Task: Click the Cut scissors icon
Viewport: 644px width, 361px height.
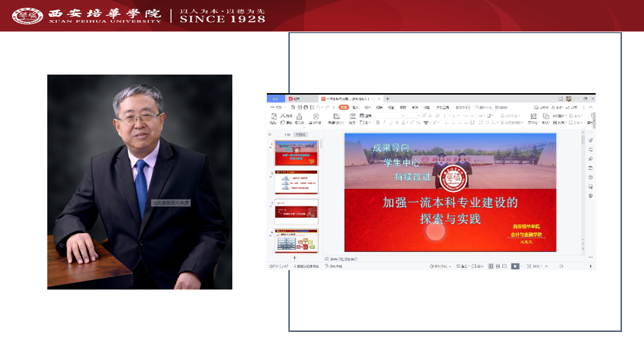Action: (283, 116)
